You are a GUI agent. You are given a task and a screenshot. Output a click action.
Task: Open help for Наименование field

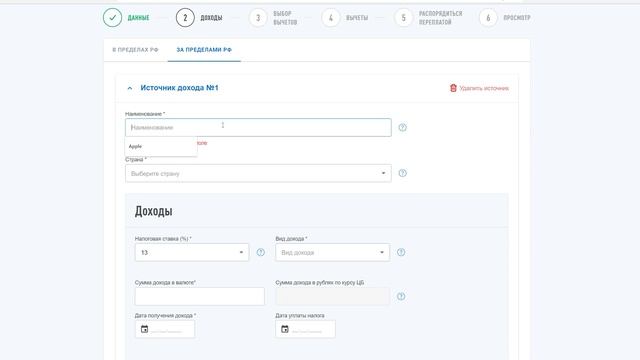(x=402, y=127)
